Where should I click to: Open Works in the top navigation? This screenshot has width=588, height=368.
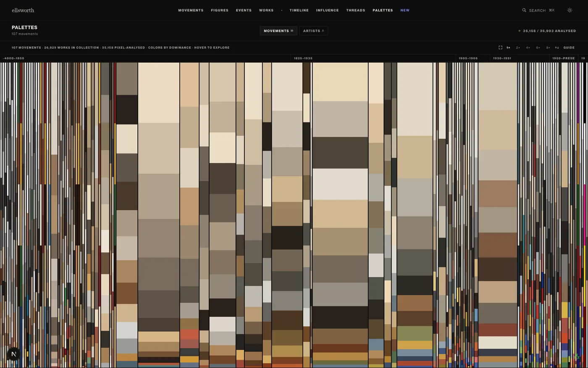pos(266,10)
